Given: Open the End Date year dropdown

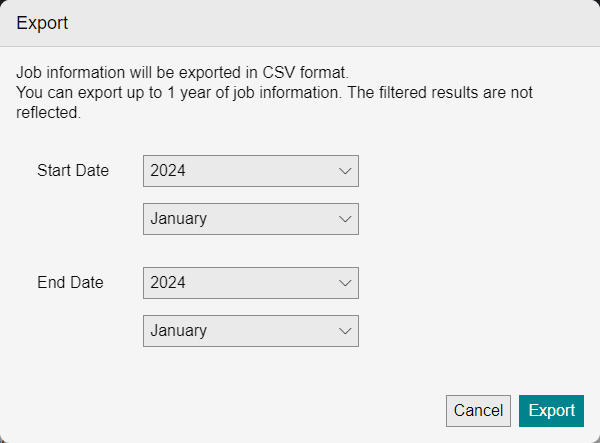Looking at the screenshot, I should pyautogui.click(x=250, y=283).
